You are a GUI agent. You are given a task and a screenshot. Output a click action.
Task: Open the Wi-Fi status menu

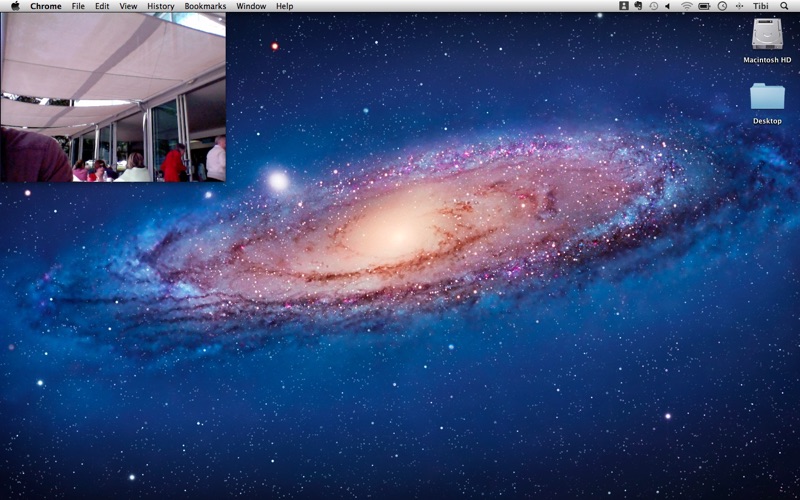click(x=687, y=6)
